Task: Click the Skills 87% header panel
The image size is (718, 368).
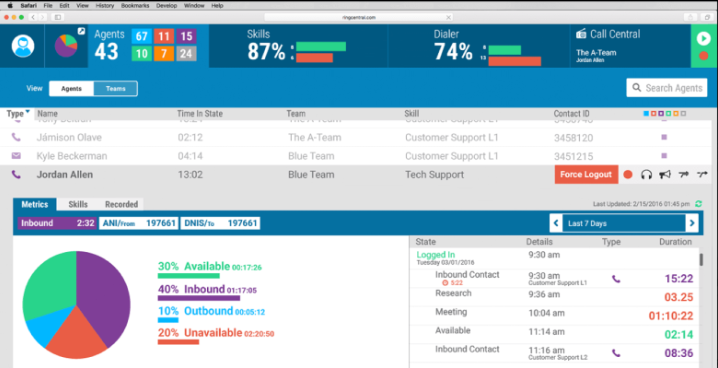Action: pyautogui.click(x=298, y=46)
